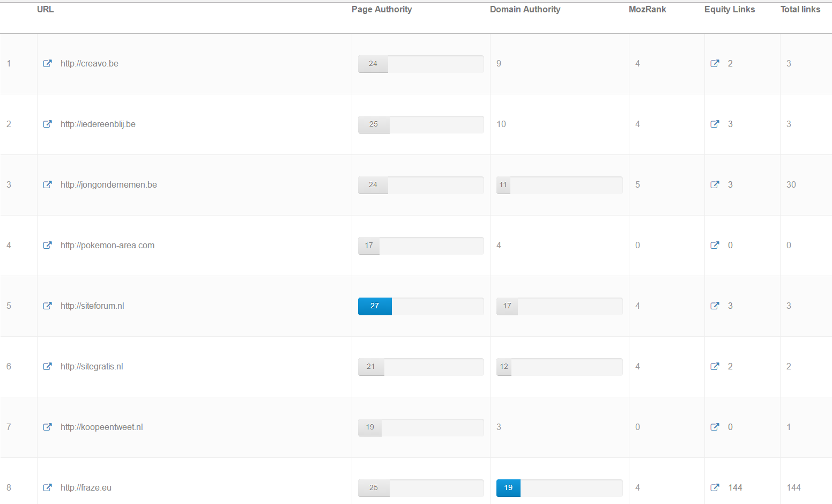Open external link icon for pokemon-area.com

coord(48,245)
